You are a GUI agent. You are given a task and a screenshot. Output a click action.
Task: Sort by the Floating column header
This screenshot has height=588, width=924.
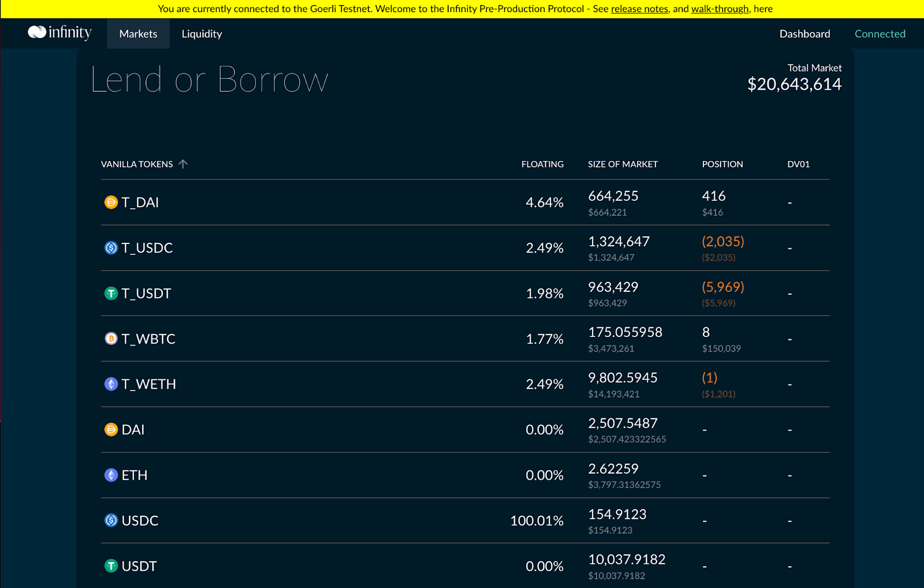[542, 164]
